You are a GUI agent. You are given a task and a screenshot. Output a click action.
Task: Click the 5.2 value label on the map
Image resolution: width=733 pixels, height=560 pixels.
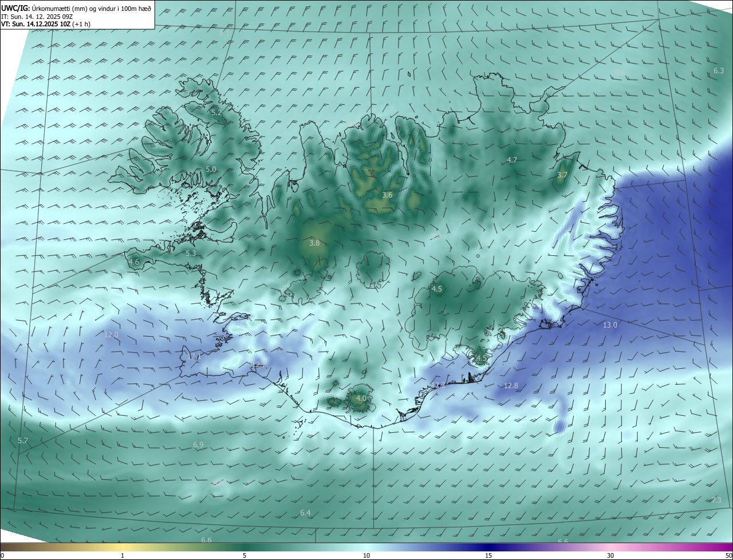point(216,113)
